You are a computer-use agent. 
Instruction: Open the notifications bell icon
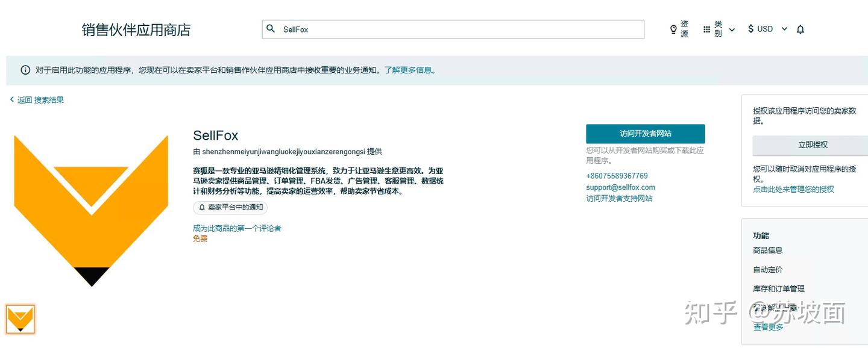(800, 28)
